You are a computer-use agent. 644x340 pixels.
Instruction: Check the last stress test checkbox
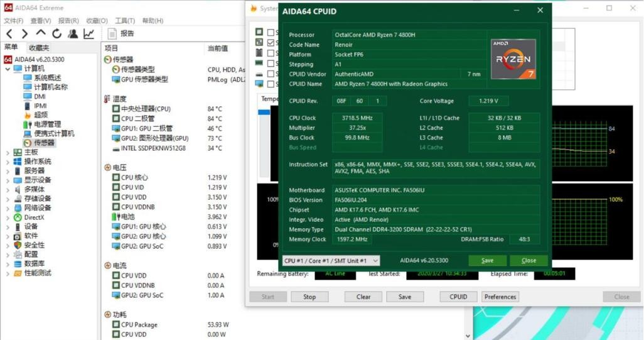[271, 84]
